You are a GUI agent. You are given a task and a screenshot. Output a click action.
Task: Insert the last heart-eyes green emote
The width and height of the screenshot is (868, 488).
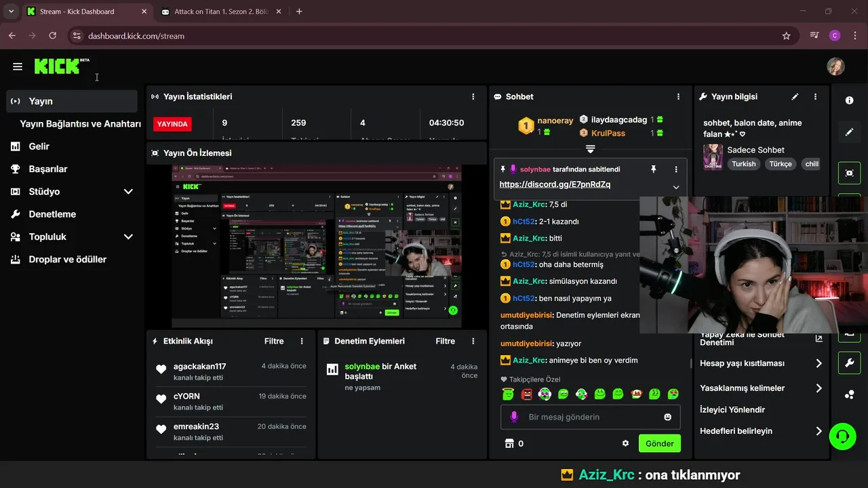pyautogui.click(x=673, y=394)
